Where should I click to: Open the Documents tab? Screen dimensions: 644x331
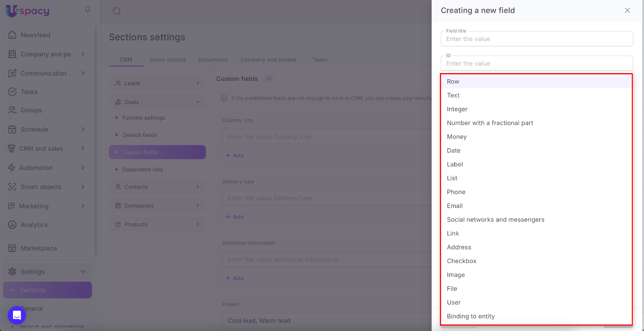point(213,60)
